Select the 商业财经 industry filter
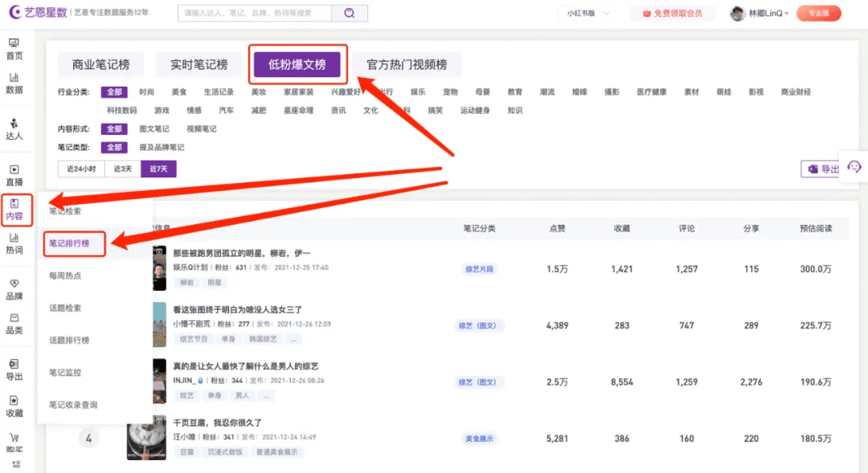 796,92
